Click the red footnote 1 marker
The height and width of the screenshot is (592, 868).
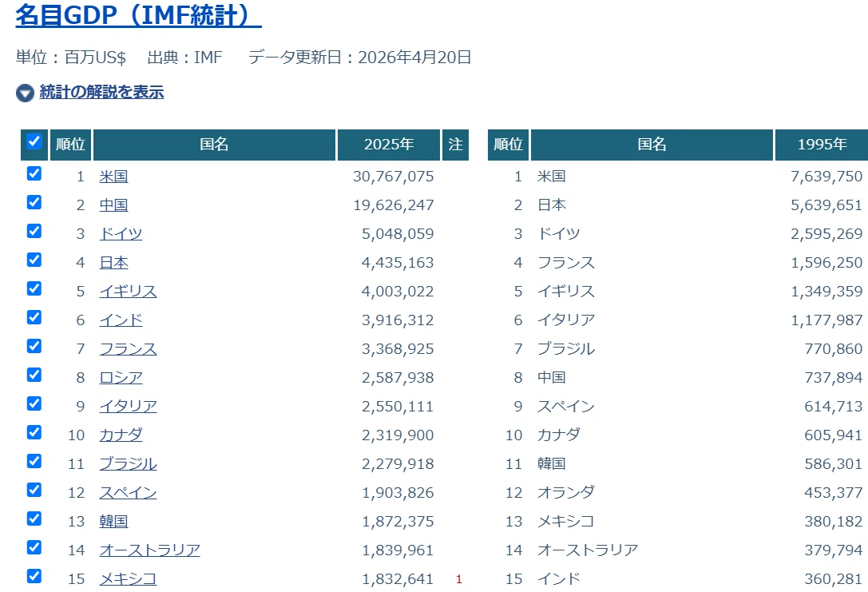pos(459,579)
